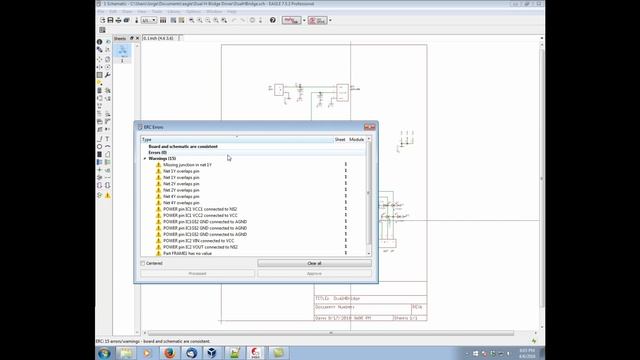
Task: Select the Info tool
Action: point(100,42)
